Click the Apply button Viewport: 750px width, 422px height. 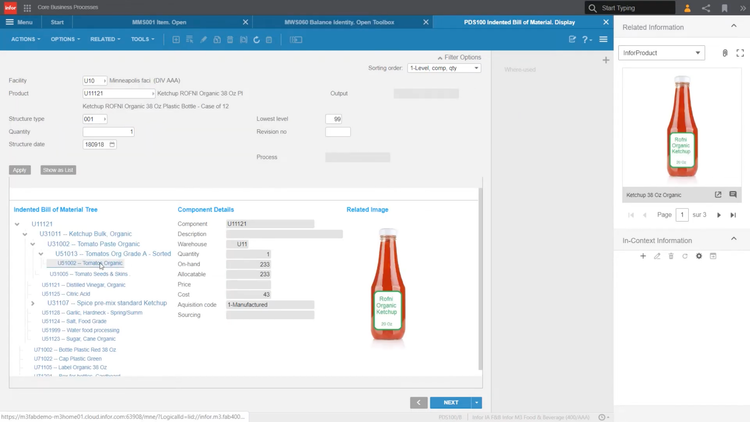point(20,170)
